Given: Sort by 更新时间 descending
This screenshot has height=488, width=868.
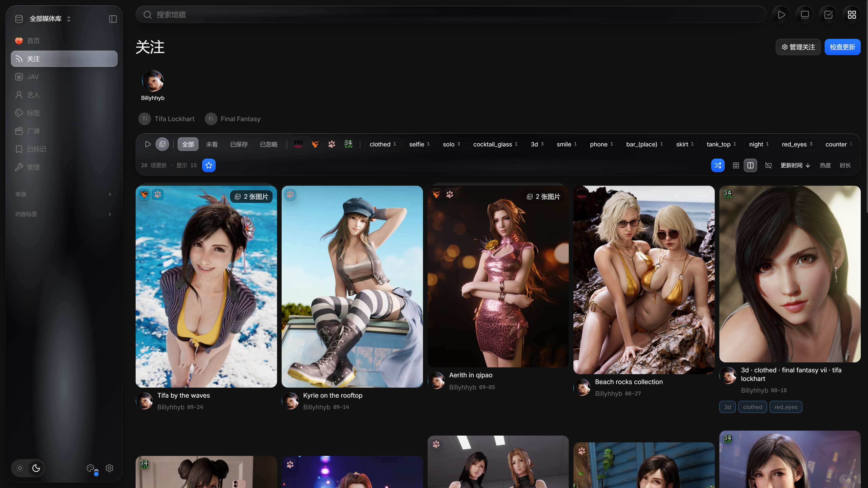Looking at the screenshot, I should (x=795, y=165).
